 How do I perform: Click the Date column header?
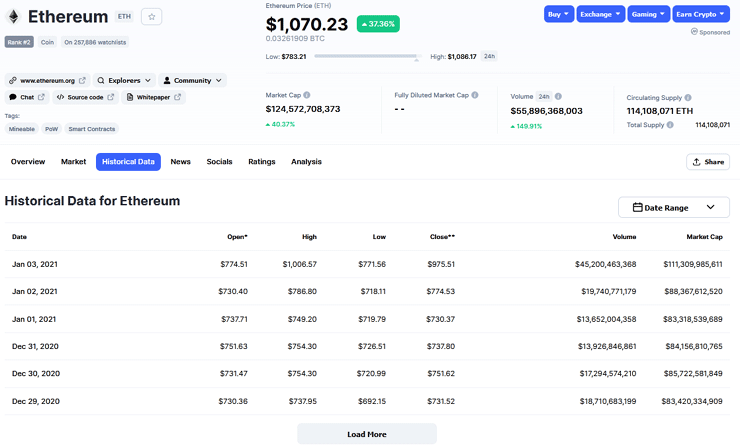pyautogui.click(x=19, y=237)
